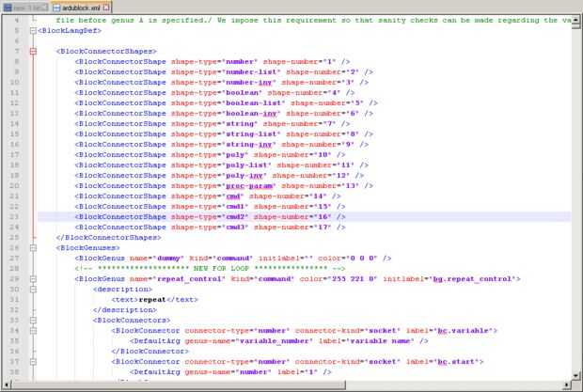
Task: Click line number 23 in the margin
Action: (14, 216)
